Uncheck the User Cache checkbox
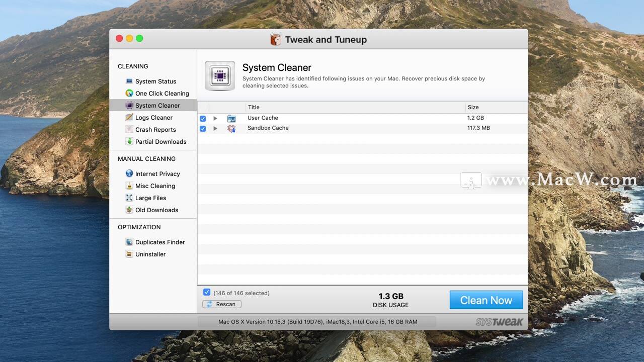This screenshot has height=362, width=644. click(x=203, y=119)
